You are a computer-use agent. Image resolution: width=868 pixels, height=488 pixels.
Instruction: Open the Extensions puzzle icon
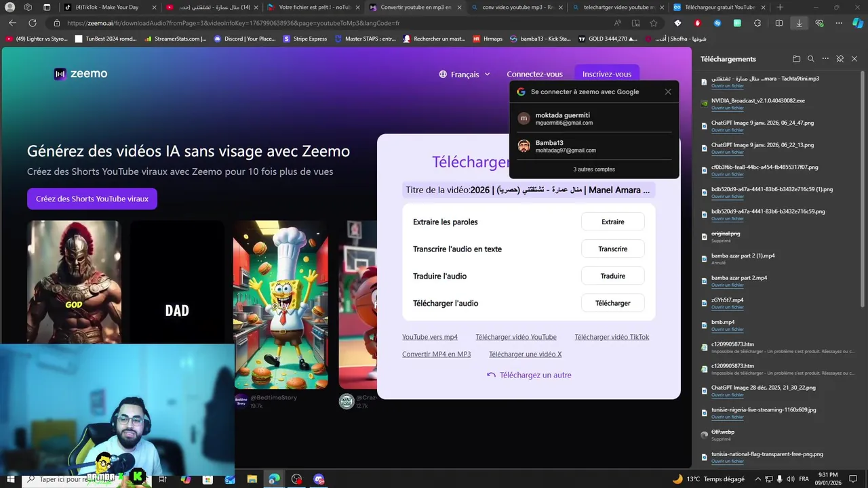tap(757, 23)
